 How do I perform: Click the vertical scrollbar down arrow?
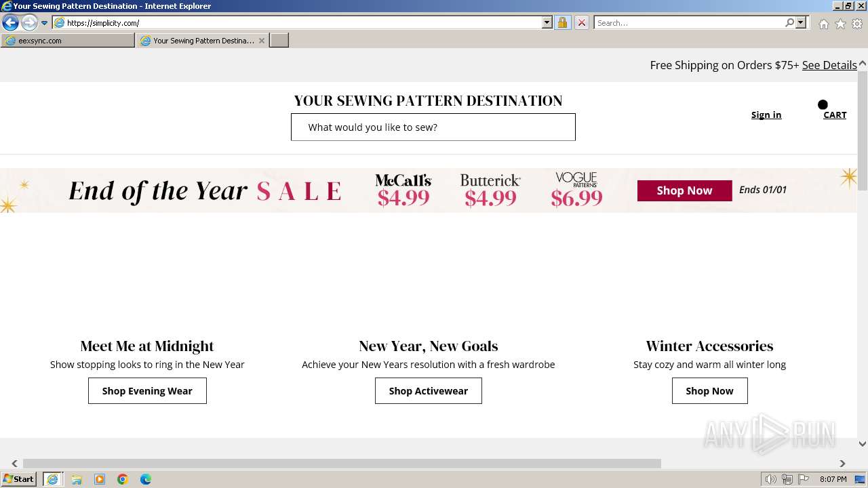[863, 444]
